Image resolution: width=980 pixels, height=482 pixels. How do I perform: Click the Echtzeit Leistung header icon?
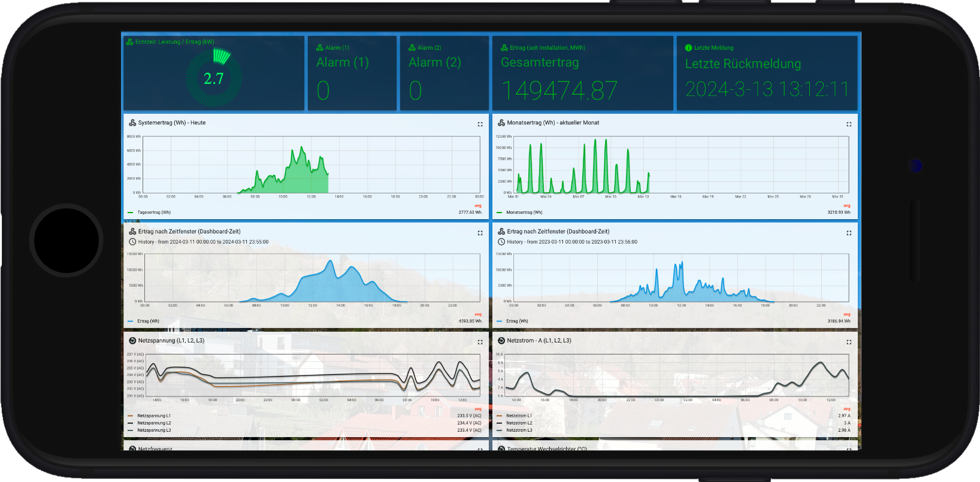(130, 42)
